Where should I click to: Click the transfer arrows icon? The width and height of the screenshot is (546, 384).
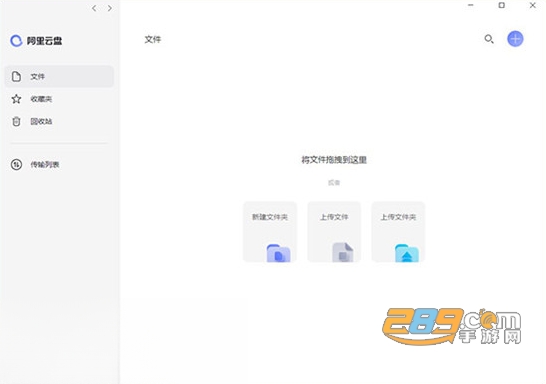point(16,164)
